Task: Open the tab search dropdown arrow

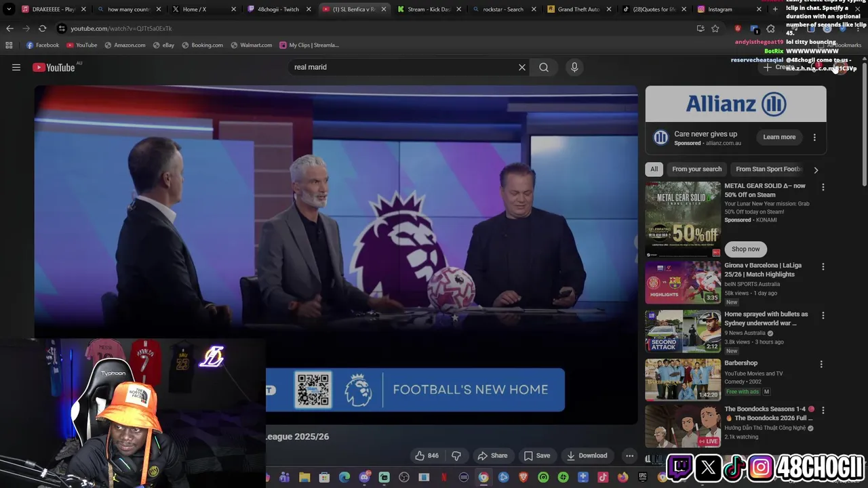Action: pos(9,9)
